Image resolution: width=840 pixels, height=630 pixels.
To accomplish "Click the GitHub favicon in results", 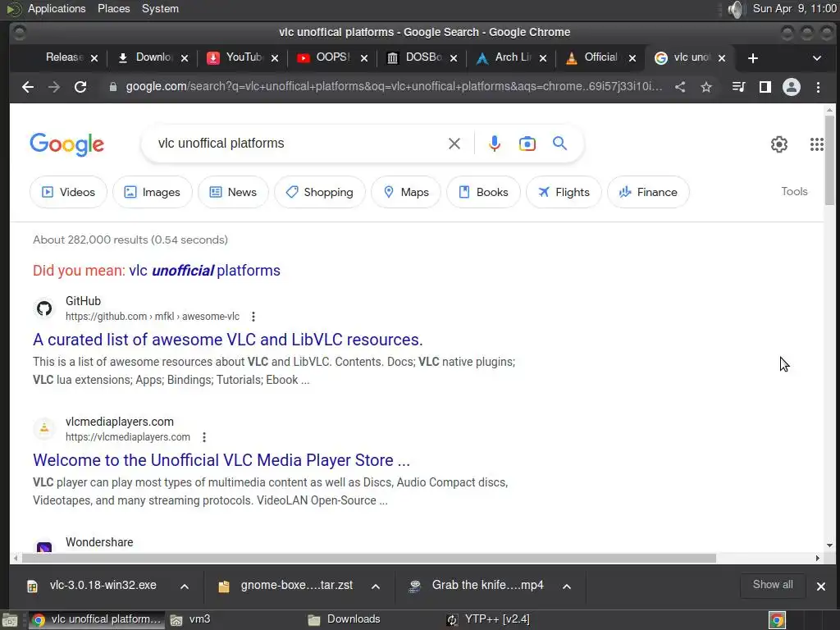I will coord(44,308).
